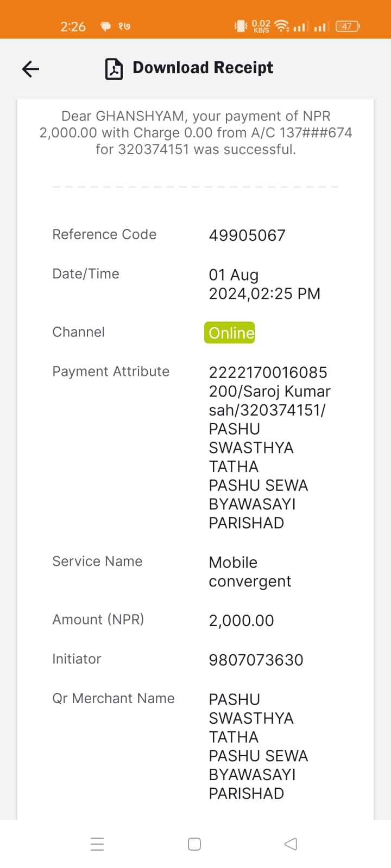Tap the green Online channel badge

(230, 333)
